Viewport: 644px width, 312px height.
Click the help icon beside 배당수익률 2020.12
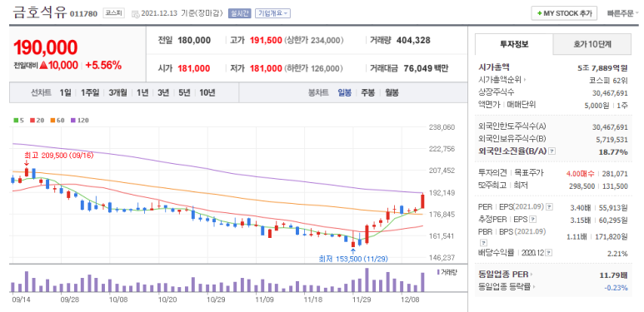pos(549,253)
